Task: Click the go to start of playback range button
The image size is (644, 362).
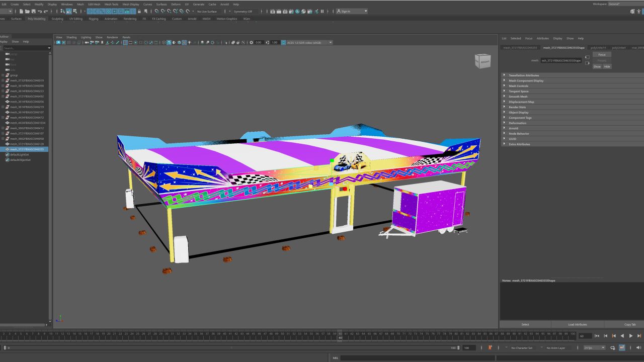Action: [597, 336]
